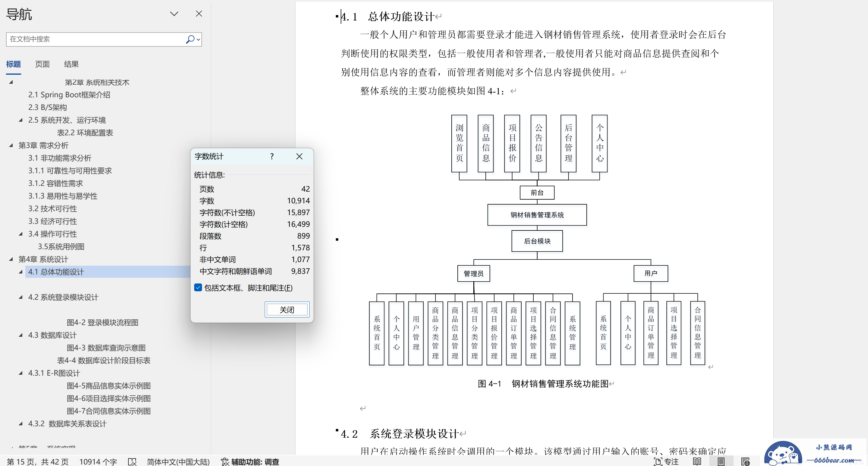Click the search magnifier icon in navigation pane
Image resolution: width=868 pixels, height=466 pixels.
[190, 39]
